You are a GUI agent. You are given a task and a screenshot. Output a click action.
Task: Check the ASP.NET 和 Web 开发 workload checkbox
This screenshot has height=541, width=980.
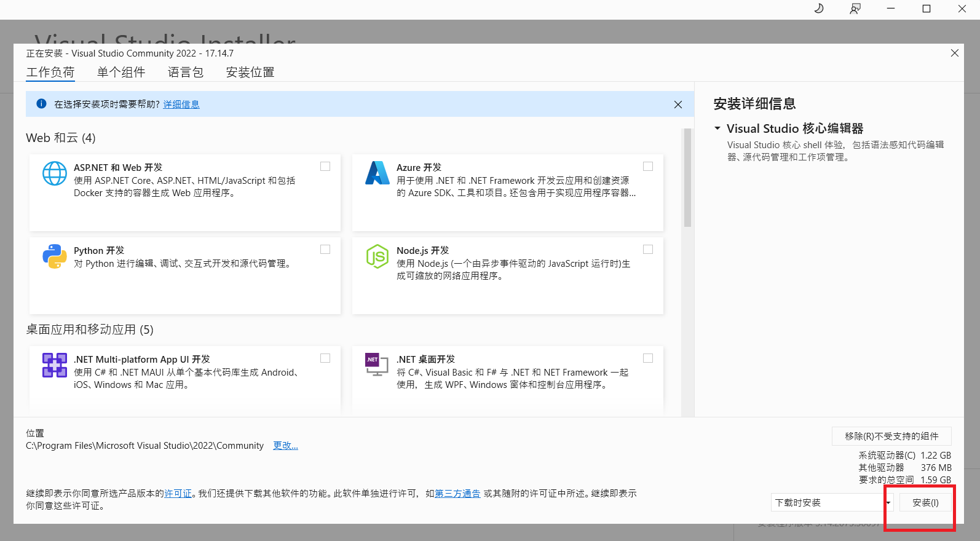325,167
